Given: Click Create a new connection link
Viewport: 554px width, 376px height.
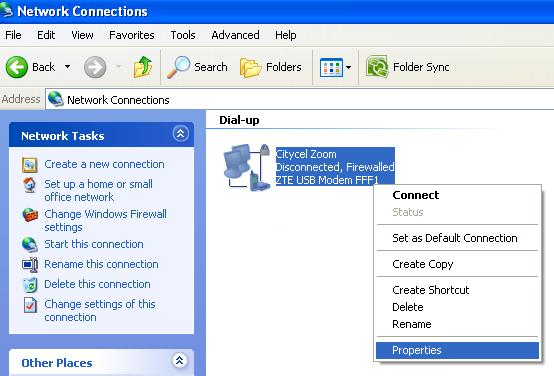Looking at the screenshot, I should [104, 164].
